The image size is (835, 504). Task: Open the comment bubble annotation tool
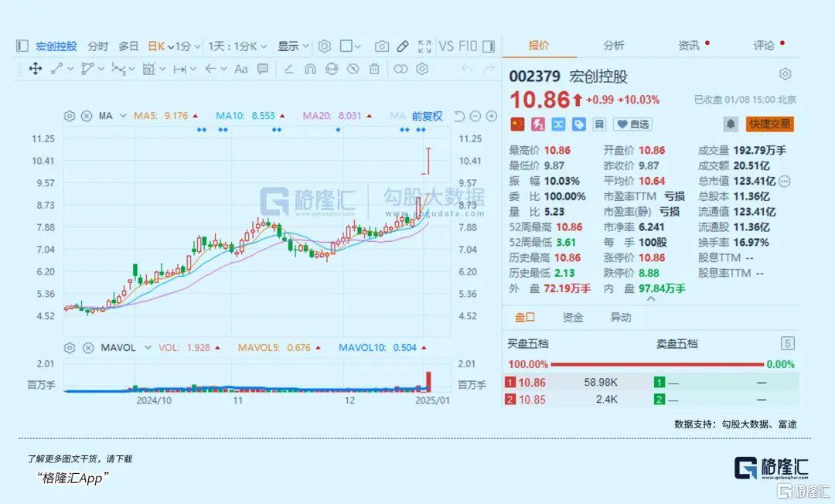(263, 69)
